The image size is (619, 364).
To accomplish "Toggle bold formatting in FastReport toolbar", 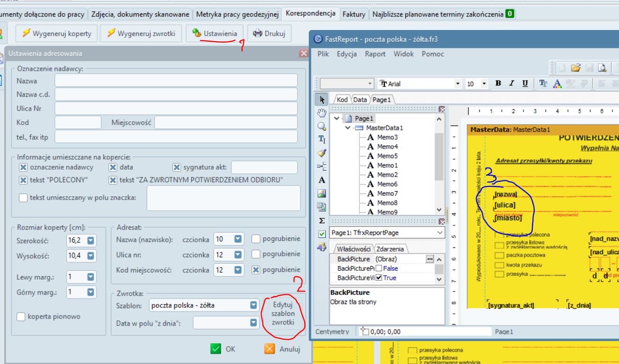I will click(x=499, y=84).
